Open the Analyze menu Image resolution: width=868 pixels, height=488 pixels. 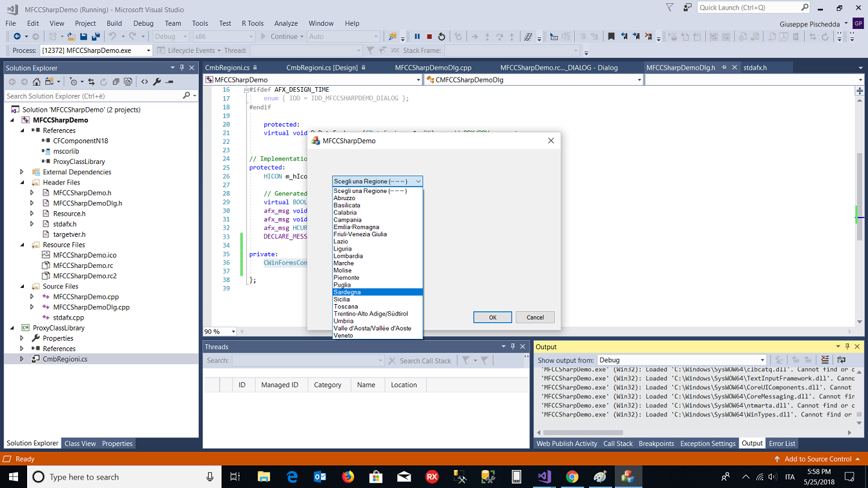[x=286, y=23]
